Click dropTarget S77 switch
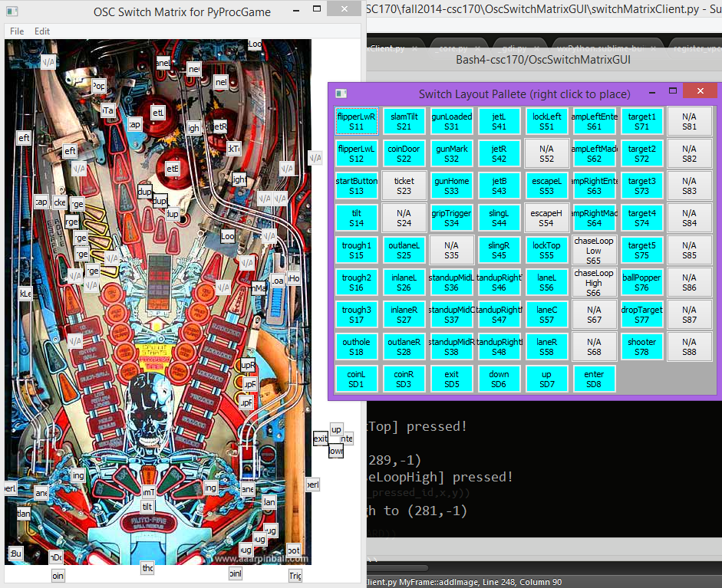The image size is (722, 588). 642,315
